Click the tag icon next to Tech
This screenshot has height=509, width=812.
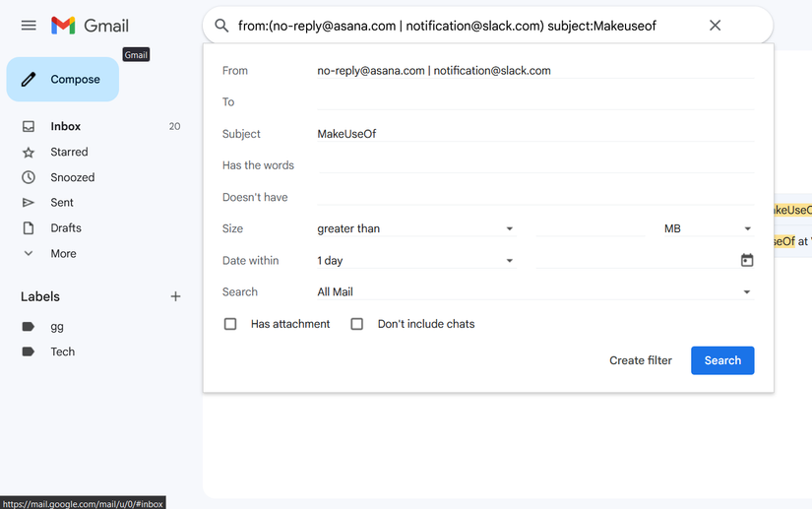click(29, 351)
